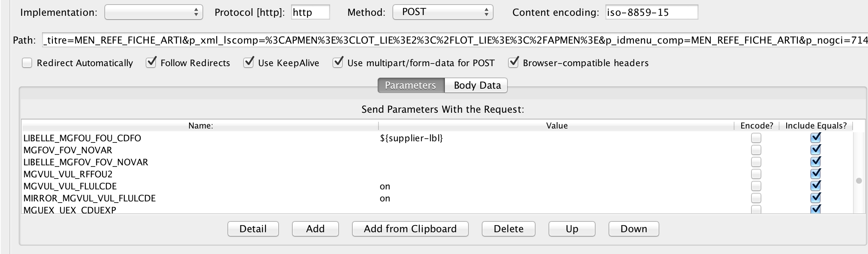Enable Redirect Automatically
Image resolution: width=868 pixels, height=254 pixels.
[26, 63]
